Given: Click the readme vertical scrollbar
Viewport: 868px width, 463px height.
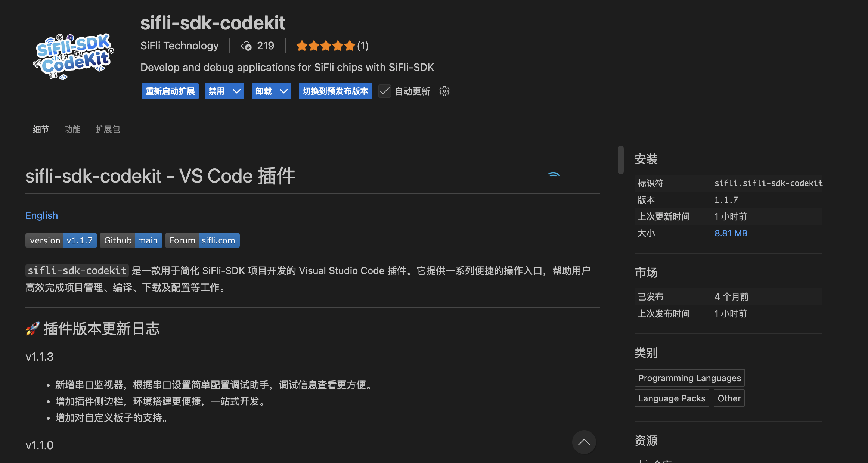Looking at the screenshot, I should pos(620,160).
